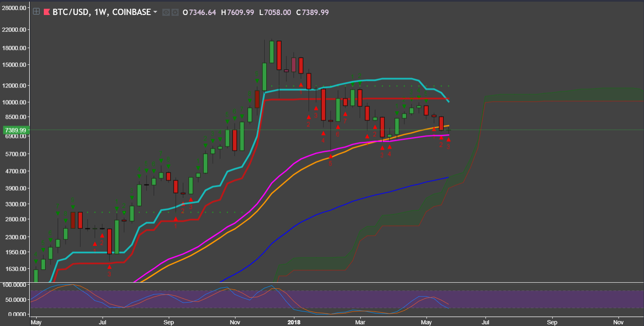This screenshot has height=326, width=644.
Task: Click the 2018 label on the time axis
Action: [x=294, y=322]
